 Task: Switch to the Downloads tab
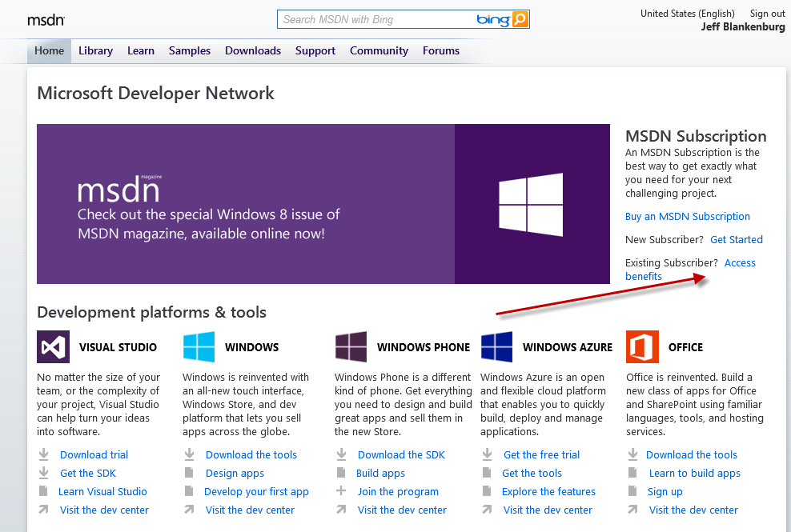coord(253,50)
